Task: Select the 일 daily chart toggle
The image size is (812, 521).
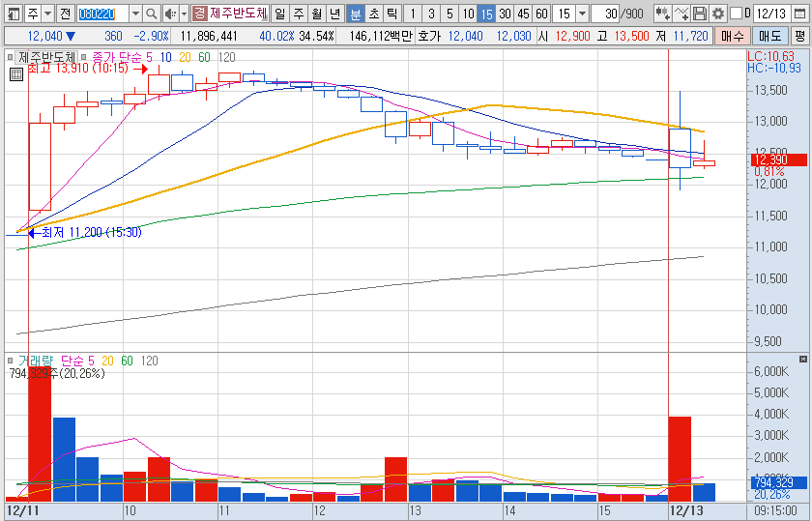Action: coord(280,14)
